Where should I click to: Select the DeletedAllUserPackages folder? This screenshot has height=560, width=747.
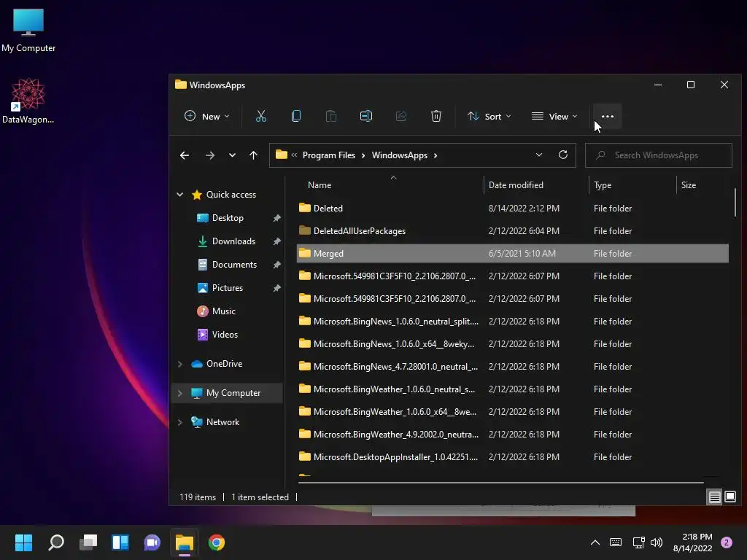coord(513,231)
